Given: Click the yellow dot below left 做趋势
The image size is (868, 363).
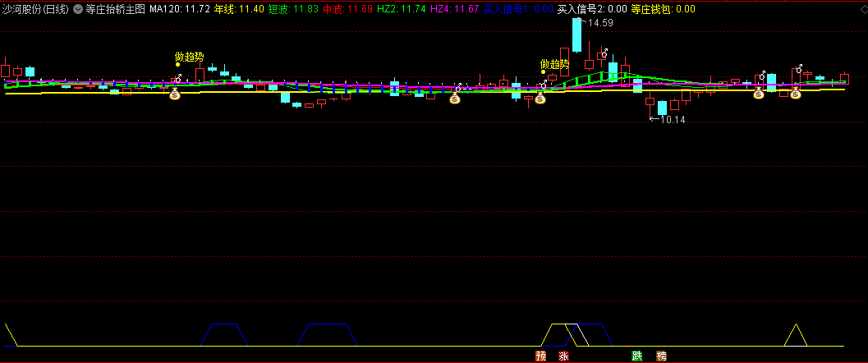Looking at the screenshot, I should point(177,64).
